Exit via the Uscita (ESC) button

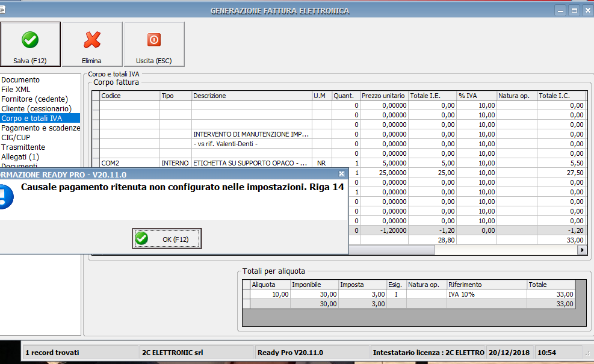click(154, 44)
